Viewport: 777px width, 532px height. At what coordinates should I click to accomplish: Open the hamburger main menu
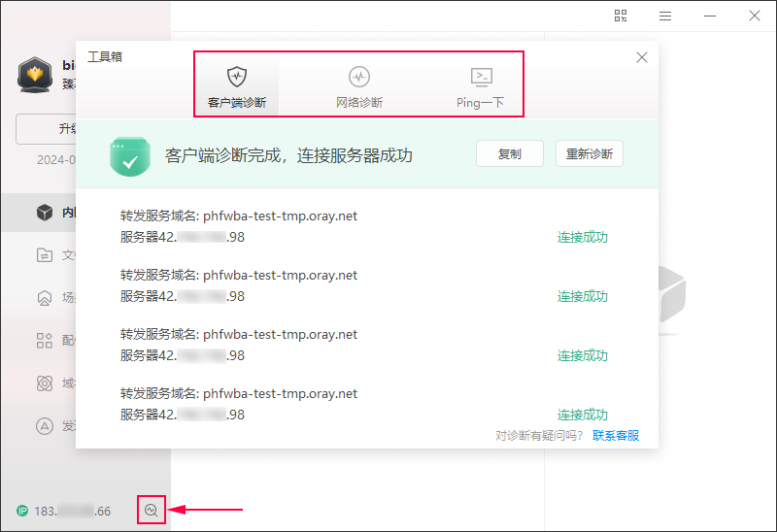[665, 16]
